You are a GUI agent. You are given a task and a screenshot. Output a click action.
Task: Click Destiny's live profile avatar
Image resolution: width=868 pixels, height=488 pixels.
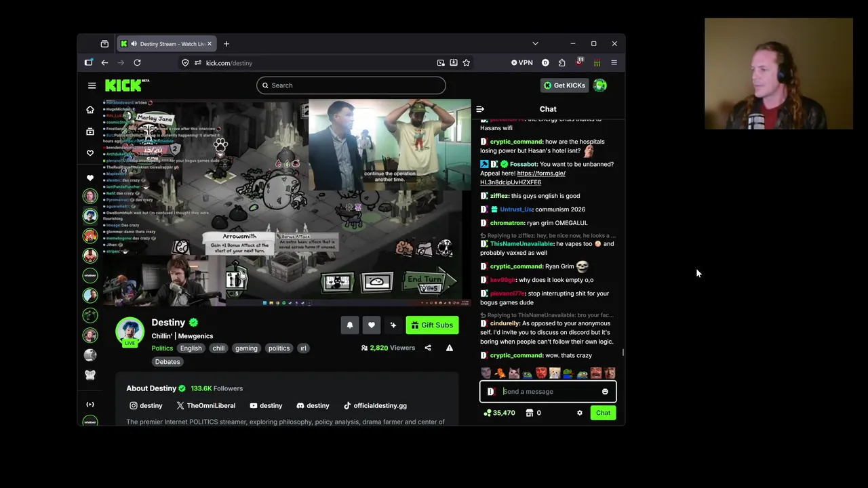[x=130, y=331]
